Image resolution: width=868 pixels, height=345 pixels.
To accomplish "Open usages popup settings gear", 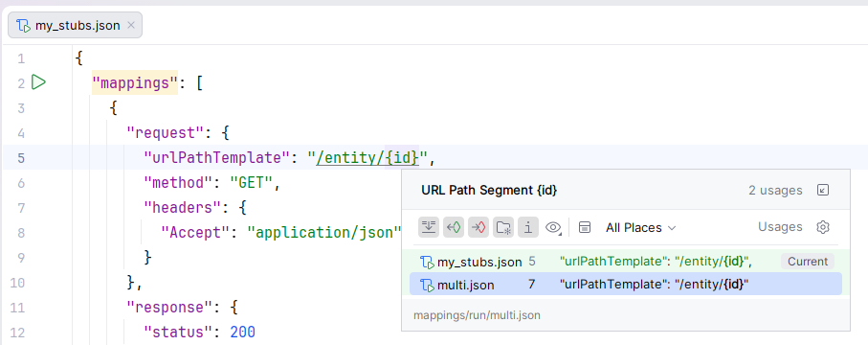I will point(823,227).
